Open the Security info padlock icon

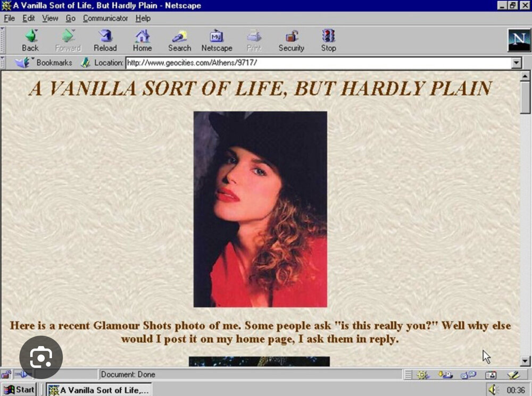pyautogui.click(x=291, y=40)
